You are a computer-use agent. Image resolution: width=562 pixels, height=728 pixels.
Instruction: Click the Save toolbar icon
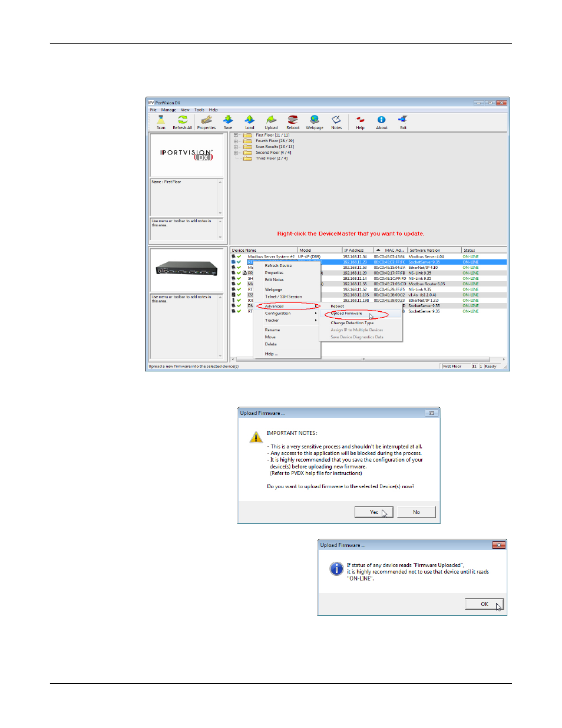click(228, 122)
